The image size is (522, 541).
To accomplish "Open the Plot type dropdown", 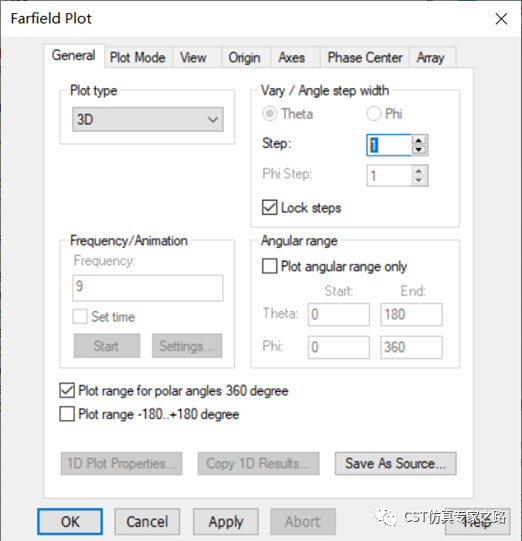I will pos(148,119).
